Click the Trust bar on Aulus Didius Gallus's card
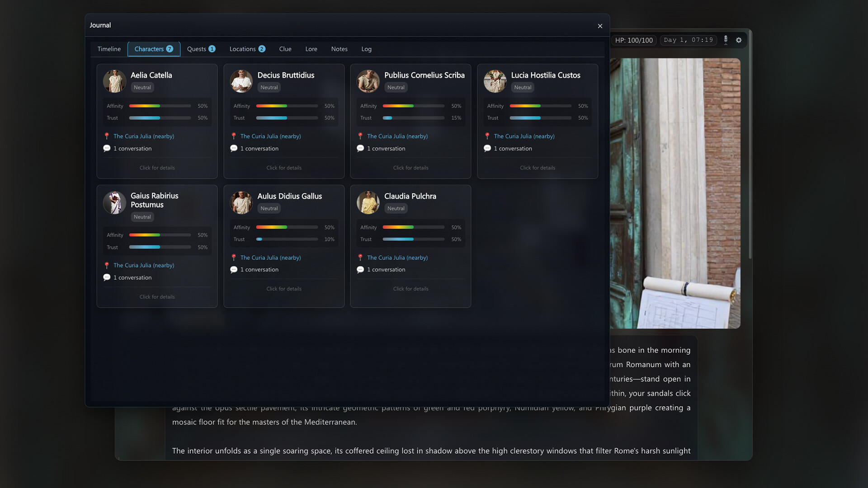Image resolution: width=868 pixels, height=488 pixels. (x=287, y=239)
